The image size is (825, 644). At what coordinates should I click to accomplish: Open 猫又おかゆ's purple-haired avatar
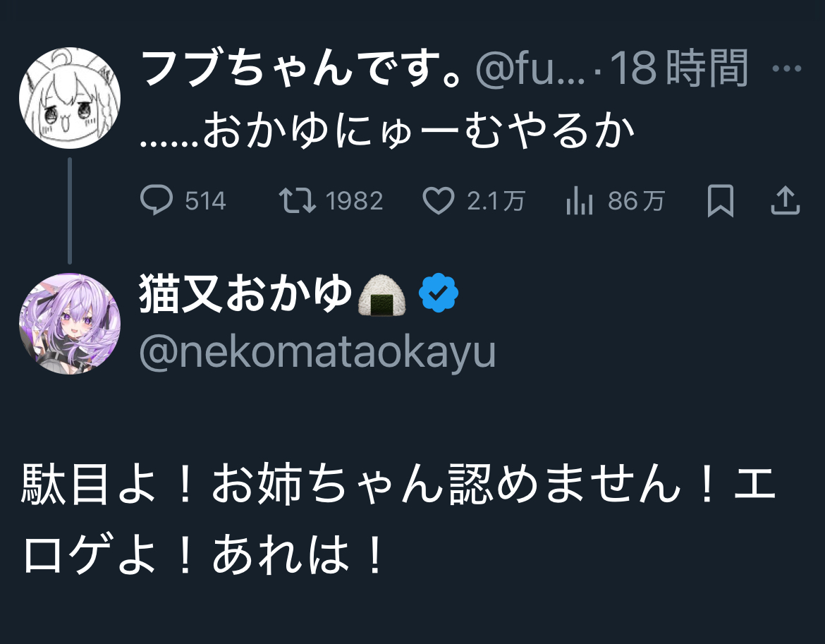pyautogui.click(x=69, y=324)
